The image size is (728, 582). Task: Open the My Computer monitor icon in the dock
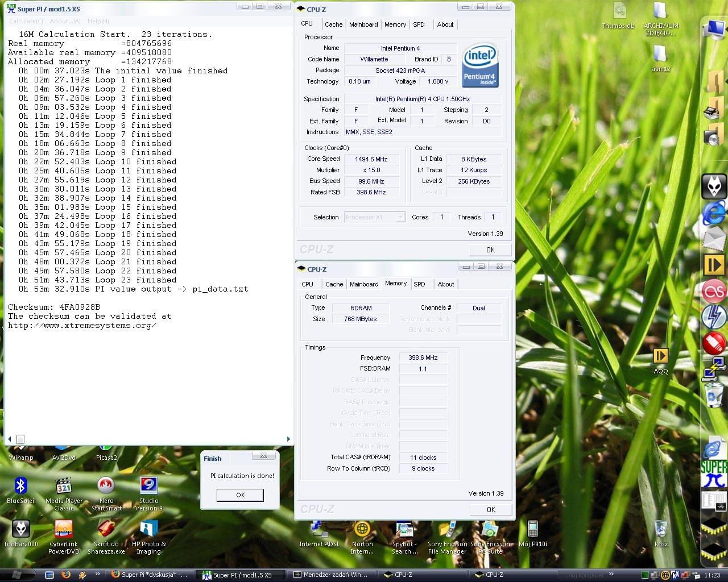(x=714, y=28)
